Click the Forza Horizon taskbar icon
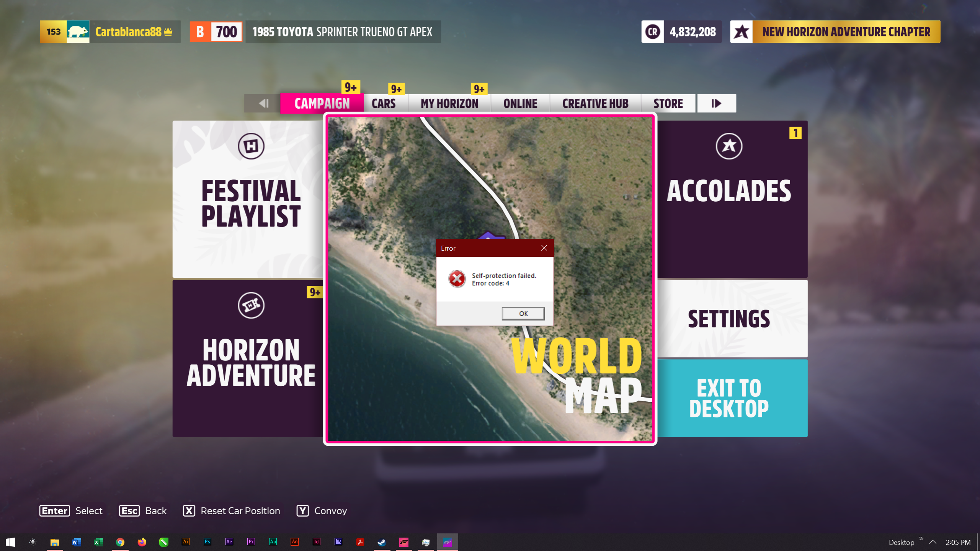Screen dimensions: 980x551 click(x=403, y=542)
